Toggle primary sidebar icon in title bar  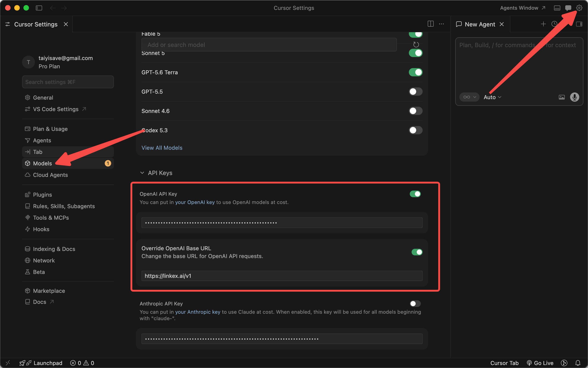39,8
